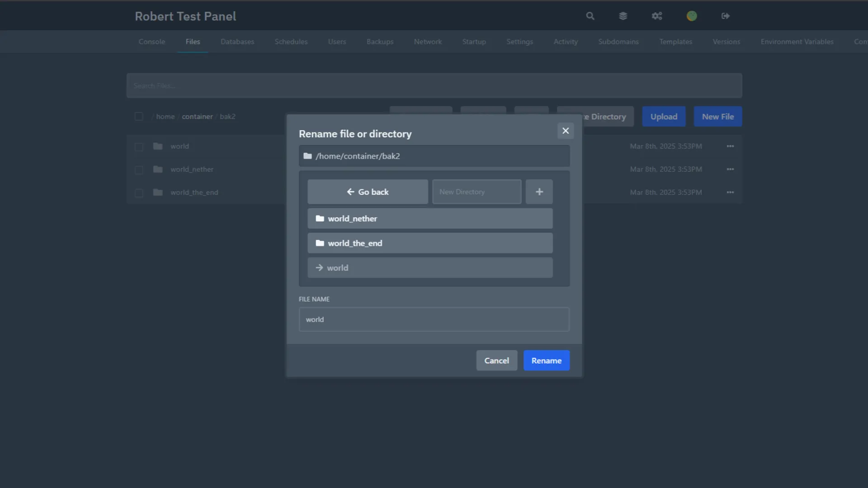Viewport: 868px width, 488px height.
Task: Click the sign-out arrow icon
Action: (x=726, y=16)
